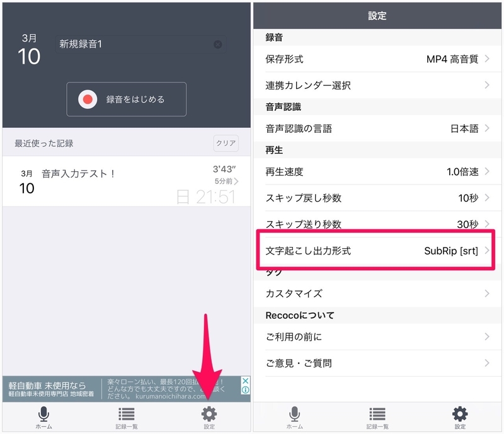Edit the 新規録音1 name field
This screenshot has width=504, height=434.
(132, 44)
